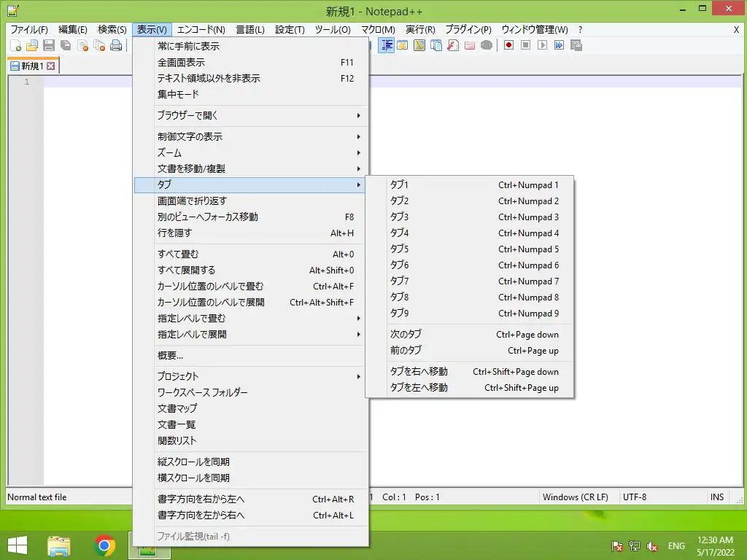
Task: Toggle 縦スクロールを同期 option
Action: (x=251, y=462)
